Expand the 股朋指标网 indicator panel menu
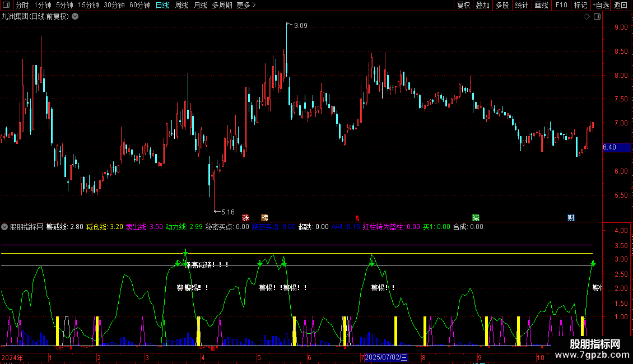This screenshot has width=633, height=364. point(5,227)
